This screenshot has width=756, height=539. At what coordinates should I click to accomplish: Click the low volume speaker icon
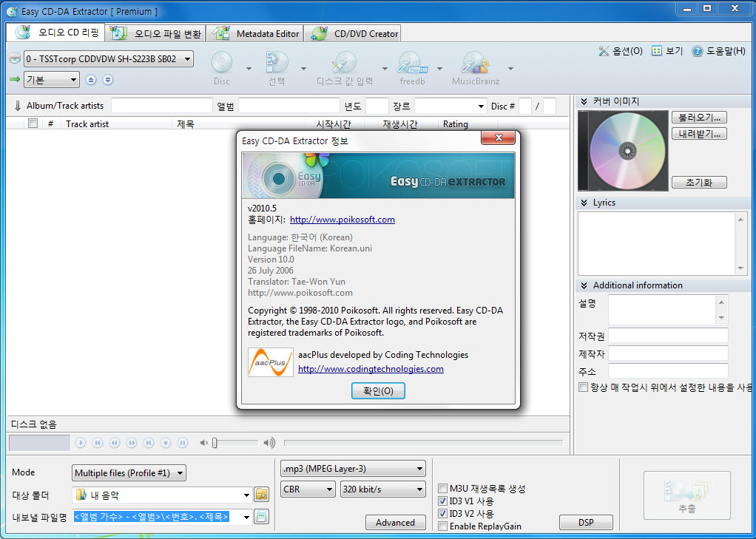coord(204,443)
